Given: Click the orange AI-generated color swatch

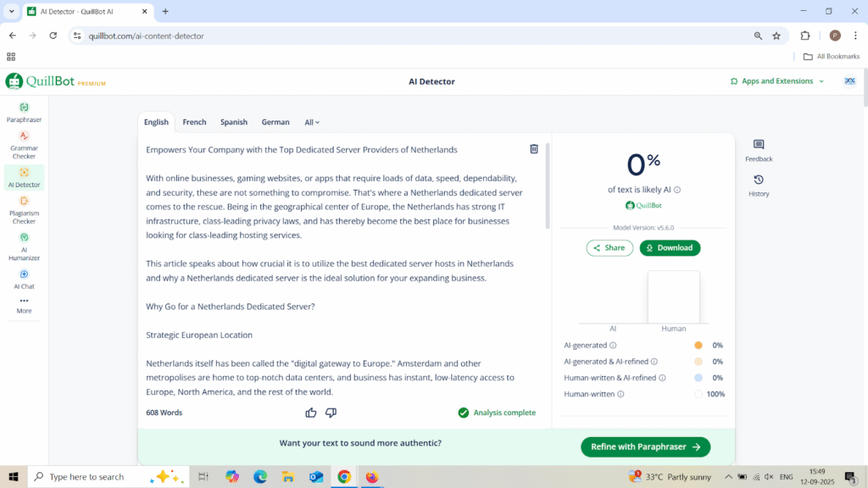Looking at the screenshot, I should coord(698,346).
